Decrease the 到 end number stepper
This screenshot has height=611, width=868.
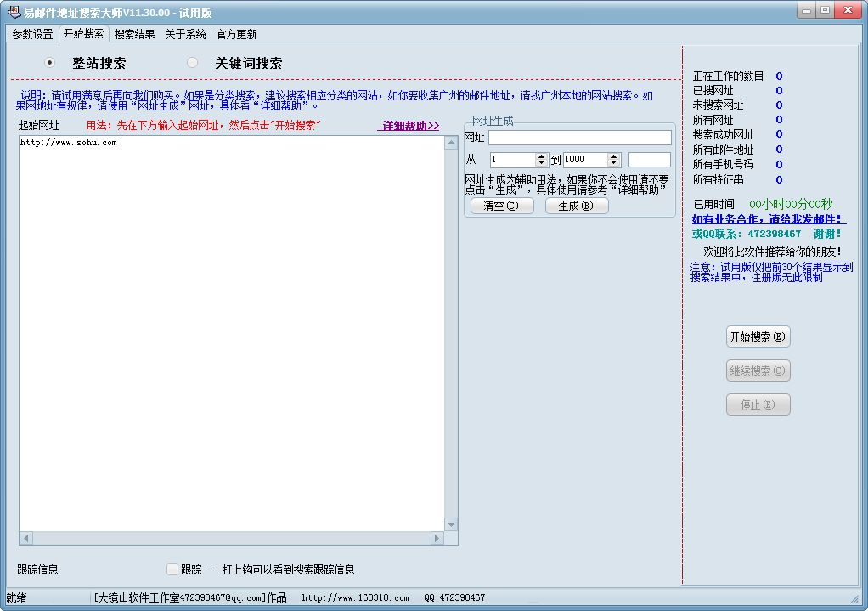click(613, 163)
